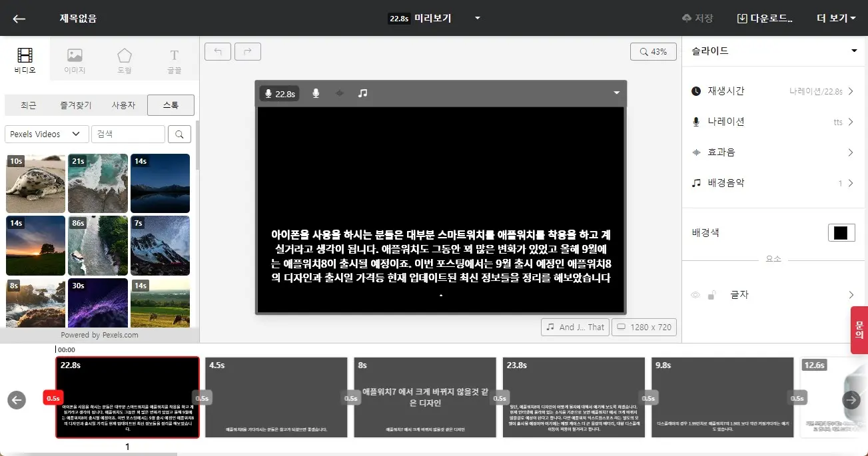Click the 0.5s transition before the 4.5s slide

(202, 398)
